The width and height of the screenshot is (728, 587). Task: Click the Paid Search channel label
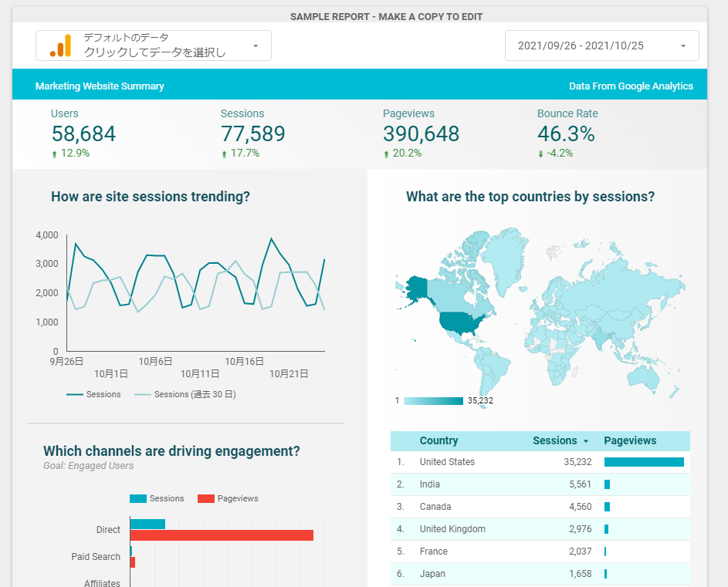click(x=96, y=557)
